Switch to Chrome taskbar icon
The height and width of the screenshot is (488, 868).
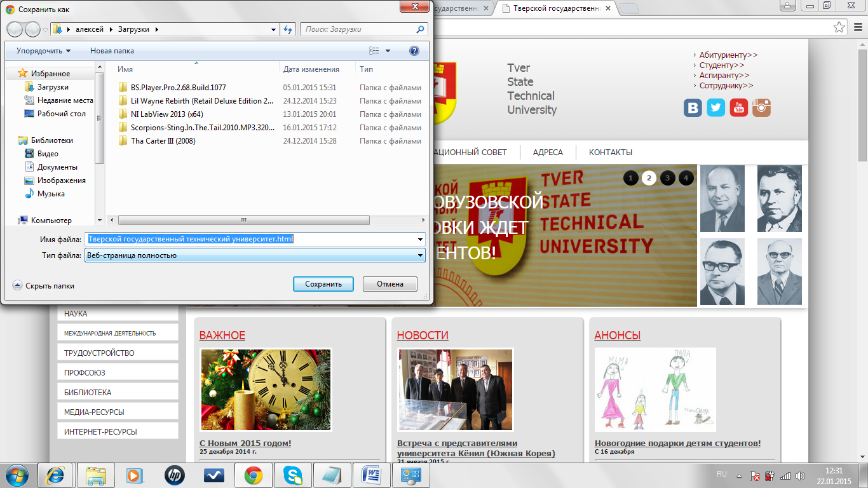[x=254, y=475]
